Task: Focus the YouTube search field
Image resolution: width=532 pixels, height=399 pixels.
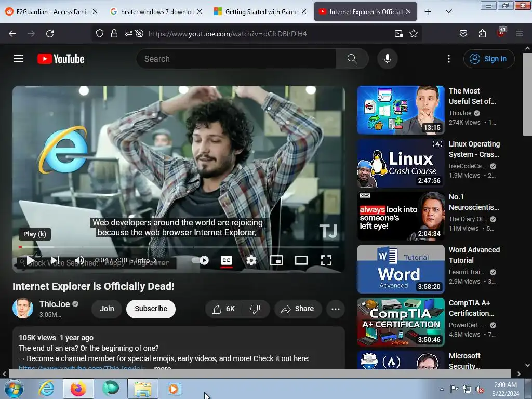Action: click(236, 59)
